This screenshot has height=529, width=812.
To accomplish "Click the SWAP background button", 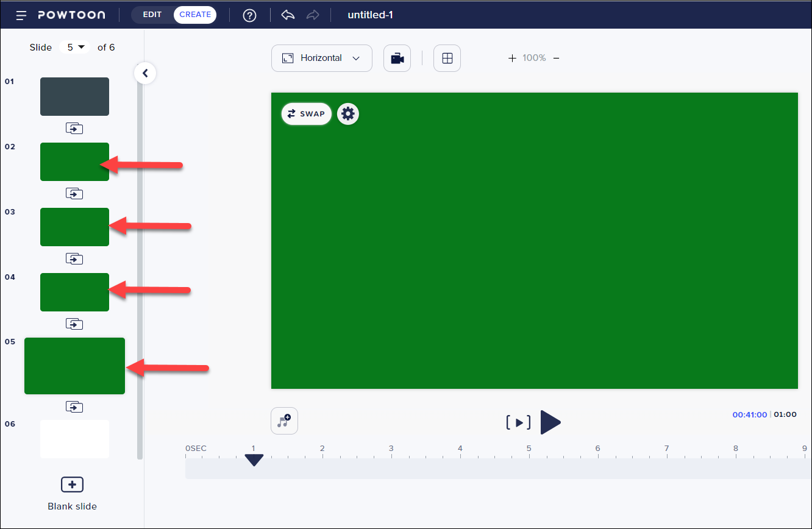I will point(307,114).
